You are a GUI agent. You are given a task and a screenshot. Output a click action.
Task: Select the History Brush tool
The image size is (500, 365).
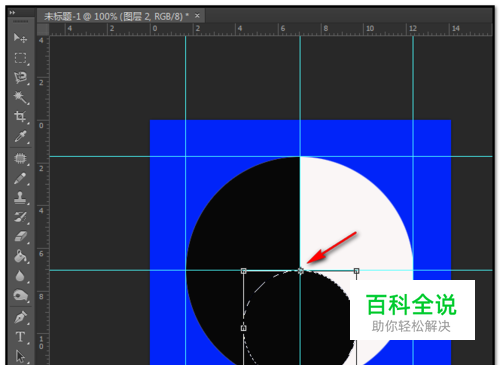click(x=20, y=217)
